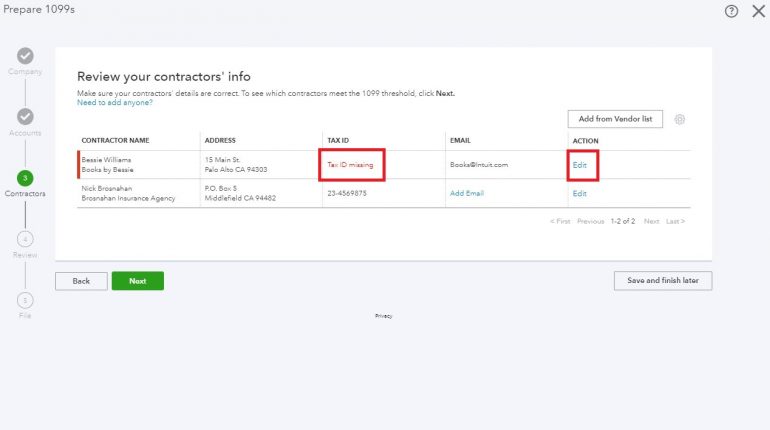The image size is (770, 430).
Task: Click Add Email for Nick Brosnahan
Action: tap(466, 193)
